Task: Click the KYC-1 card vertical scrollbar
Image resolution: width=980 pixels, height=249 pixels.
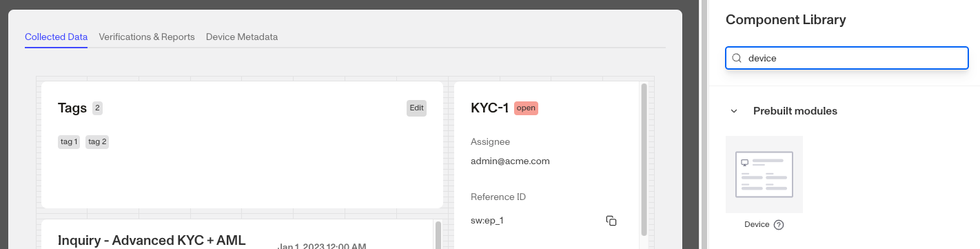Action: [644, 160]
